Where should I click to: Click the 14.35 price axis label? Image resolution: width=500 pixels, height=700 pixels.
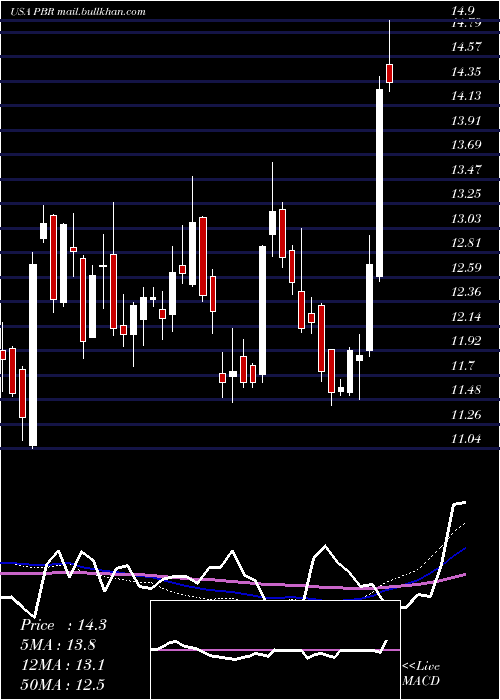click(466, 71)
